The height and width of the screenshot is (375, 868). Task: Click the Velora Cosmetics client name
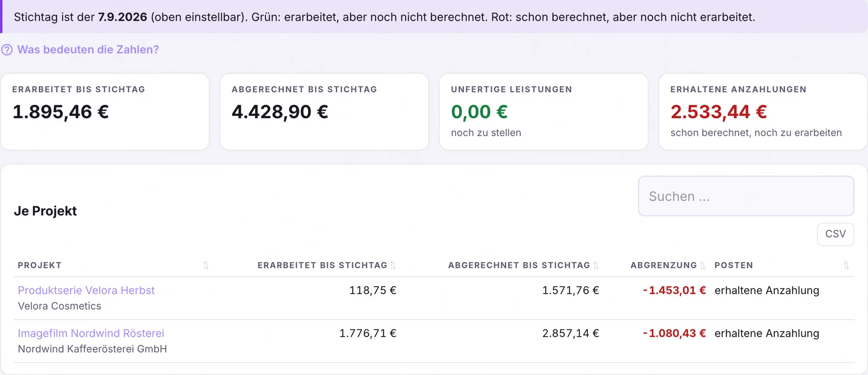click(59, 306)
